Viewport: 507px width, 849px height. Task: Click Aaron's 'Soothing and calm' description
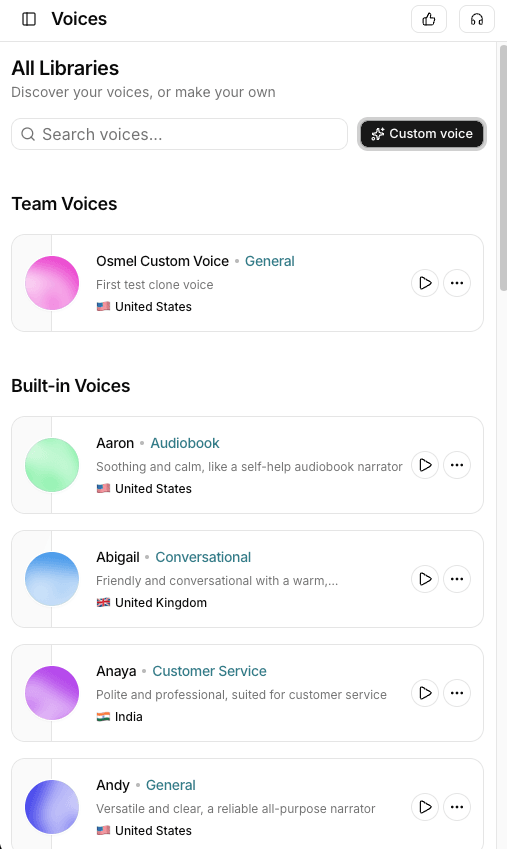(249, 467)
